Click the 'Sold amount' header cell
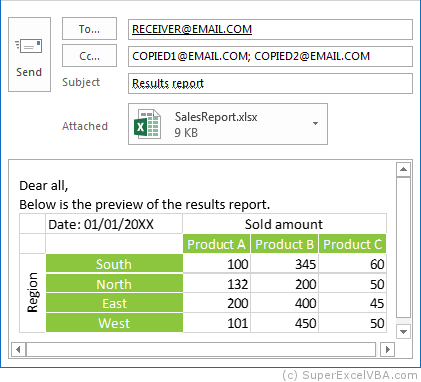421x382 pixels. pos(285,224)
